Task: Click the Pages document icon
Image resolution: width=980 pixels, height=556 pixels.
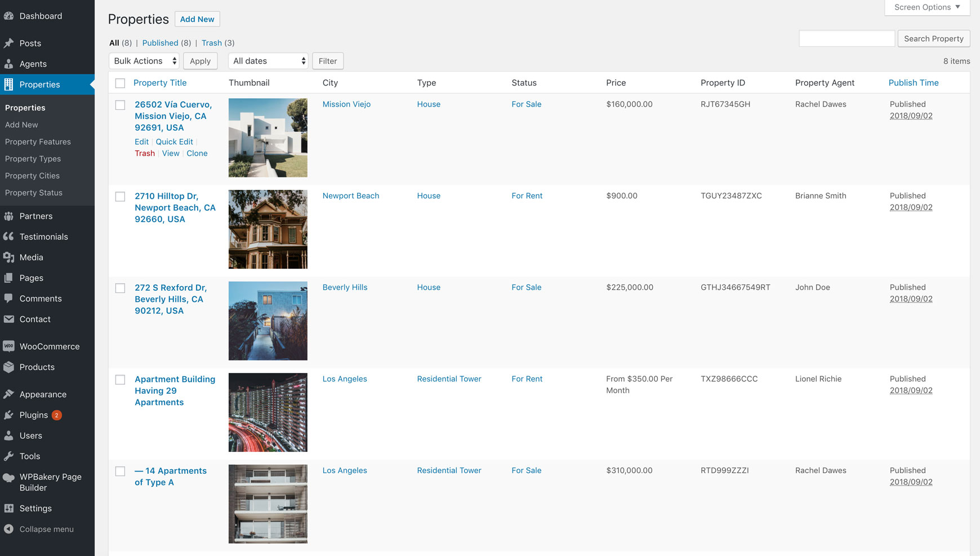Action: 8,278
